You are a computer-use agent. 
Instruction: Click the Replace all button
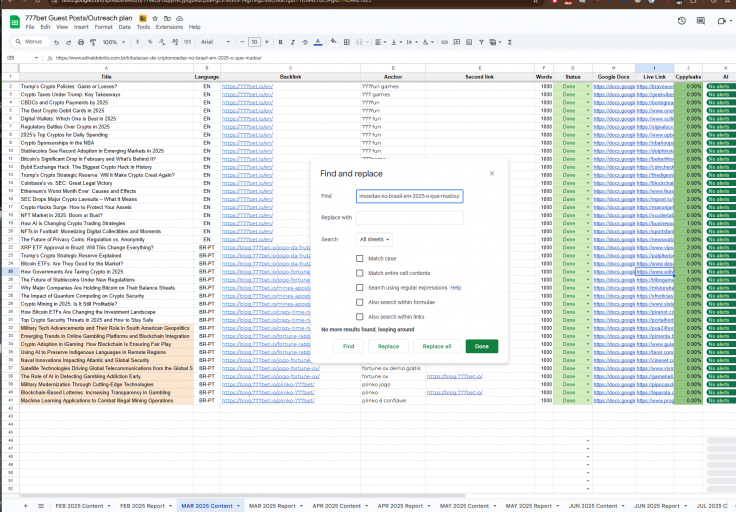point(437,346)
